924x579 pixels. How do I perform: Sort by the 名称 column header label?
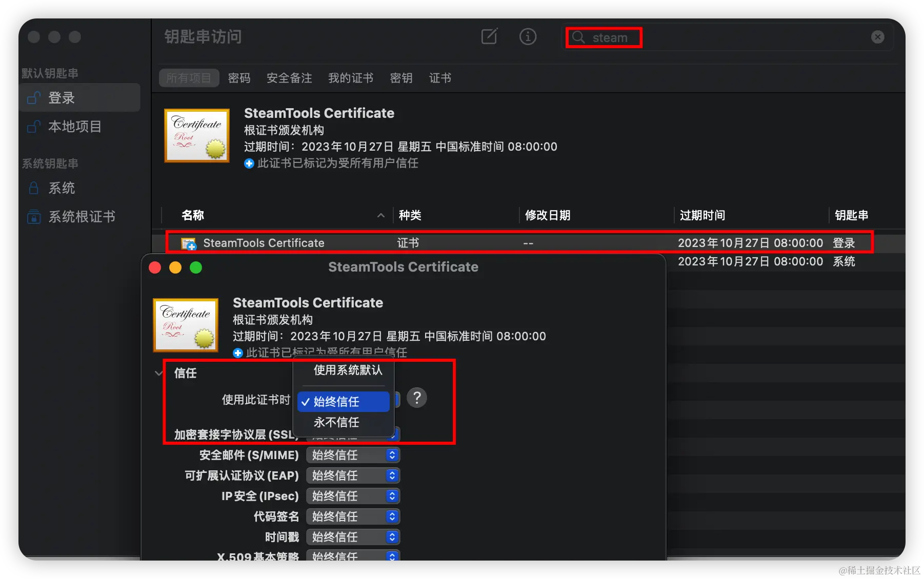pyautogui.click(x=193, y=215)
